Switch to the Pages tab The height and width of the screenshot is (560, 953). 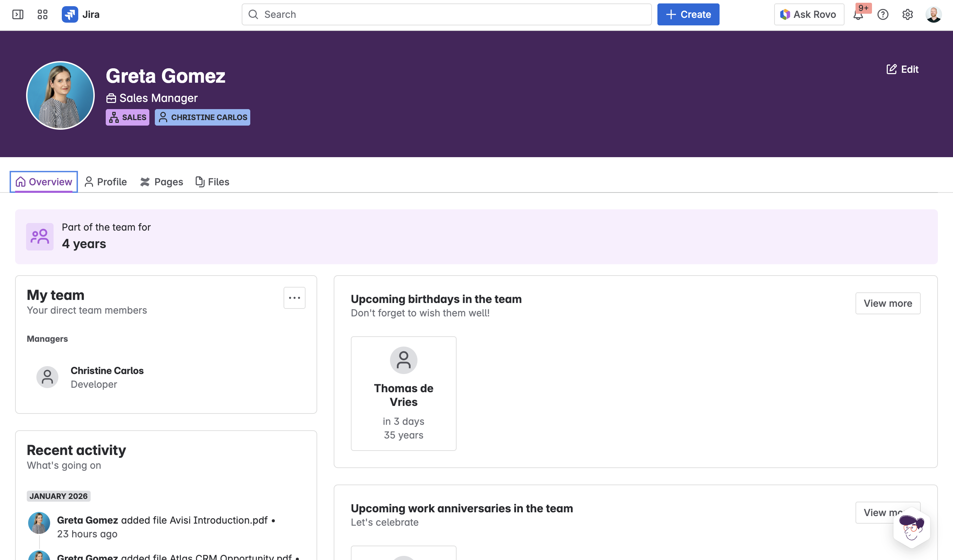(161, 182)
